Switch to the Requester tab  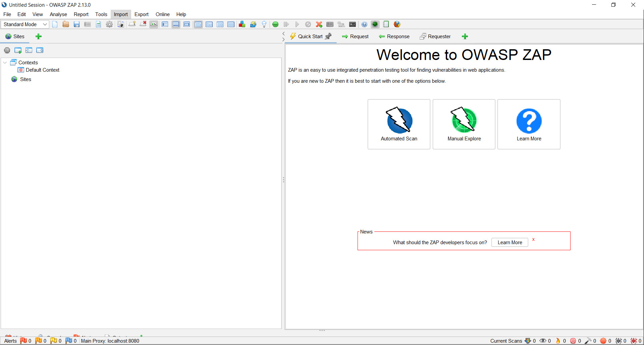coord(435,37)
